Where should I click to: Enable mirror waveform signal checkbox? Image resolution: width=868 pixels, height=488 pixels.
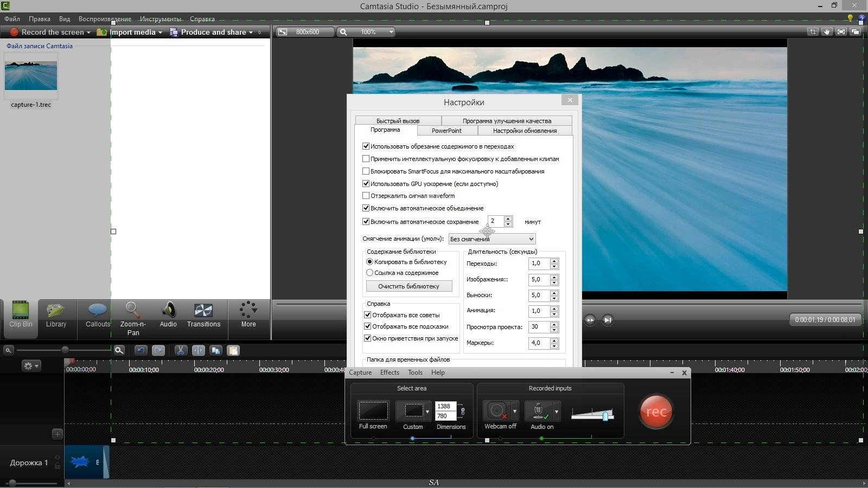point(366,196)
